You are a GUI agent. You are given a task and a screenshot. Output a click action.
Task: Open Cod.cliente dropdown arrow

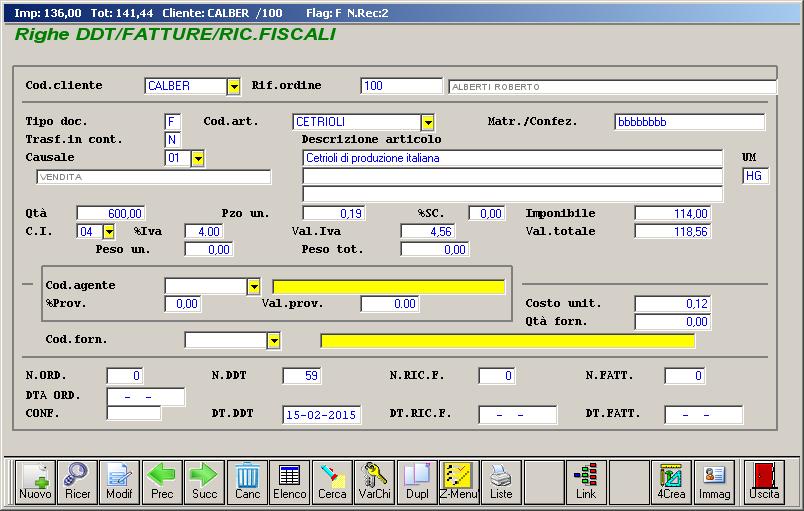pyautogui.click(x=234, y=87)
